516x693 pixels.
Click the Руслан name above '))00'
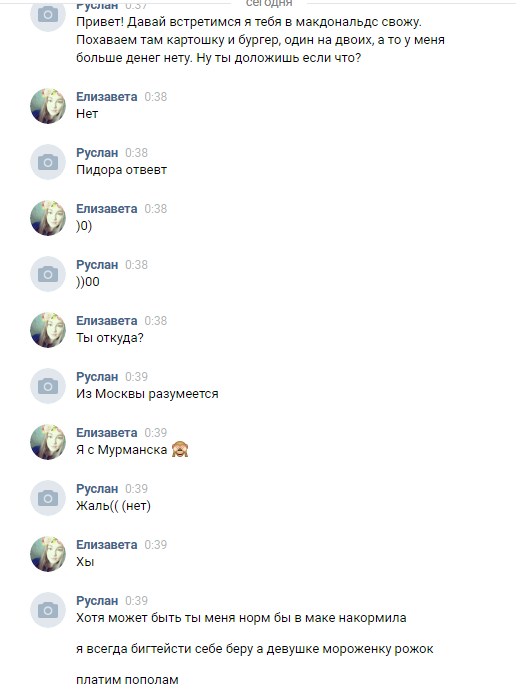click(x=97, y=264)
